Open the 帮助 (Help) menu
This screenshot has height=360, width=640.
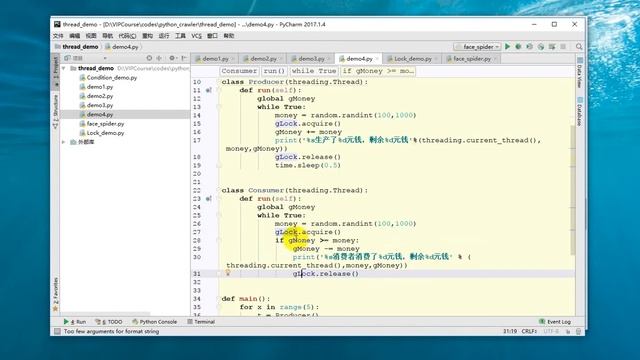click(229, 36)
